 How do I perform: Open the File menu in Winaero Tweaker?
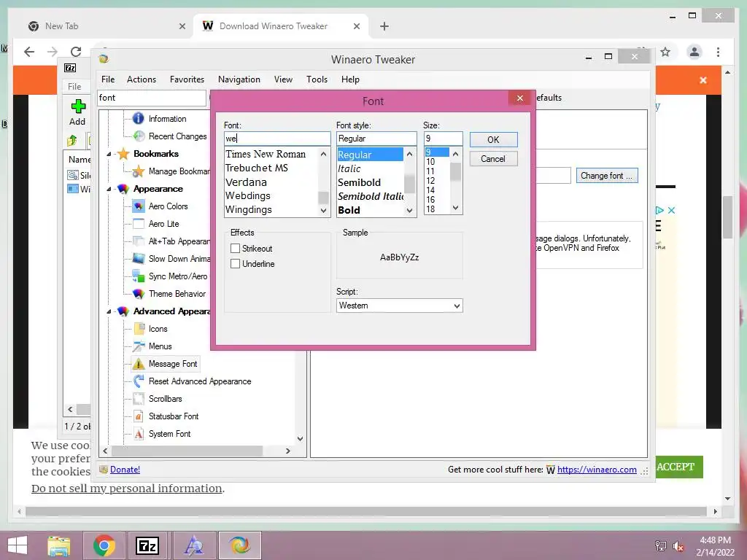tap(108, 79)
